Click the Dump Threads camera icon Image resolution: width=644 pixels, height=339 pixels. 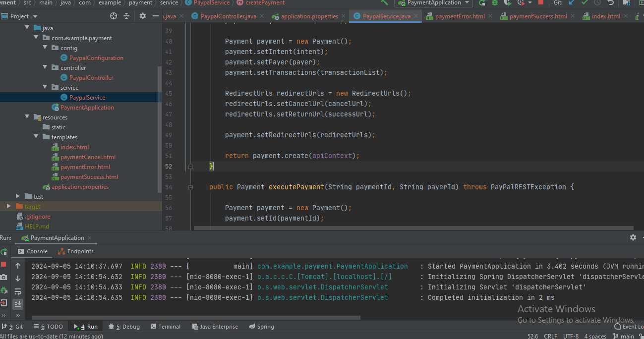4,278
